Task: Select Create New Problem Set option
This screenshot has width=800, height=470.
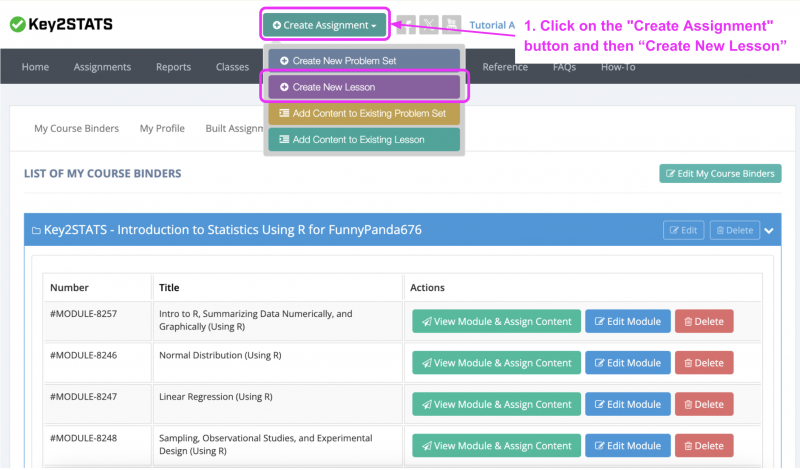Action: click(x=363, y=61)
